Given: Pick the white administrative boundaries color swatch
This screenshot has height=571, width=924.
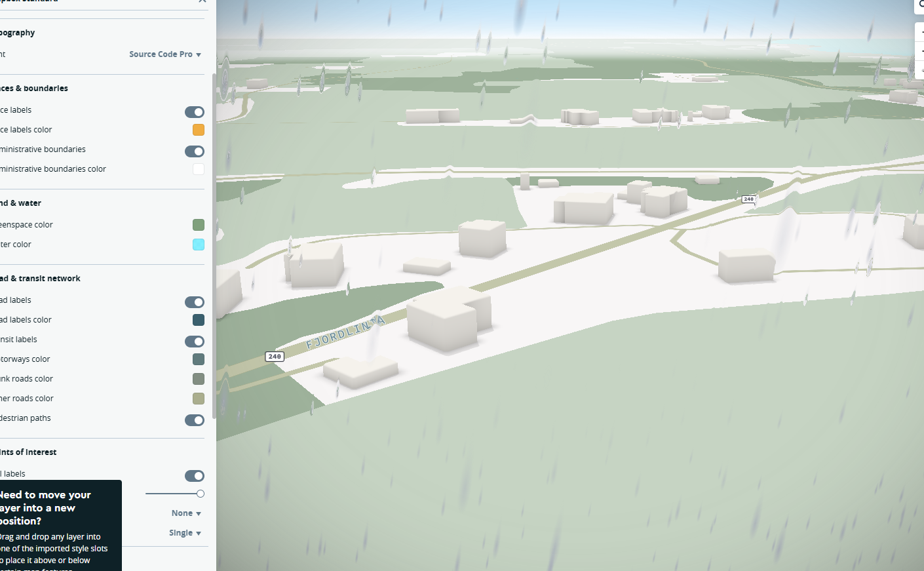Looking at the screenshot, I should pyautogui.click(x=199, y=169).
